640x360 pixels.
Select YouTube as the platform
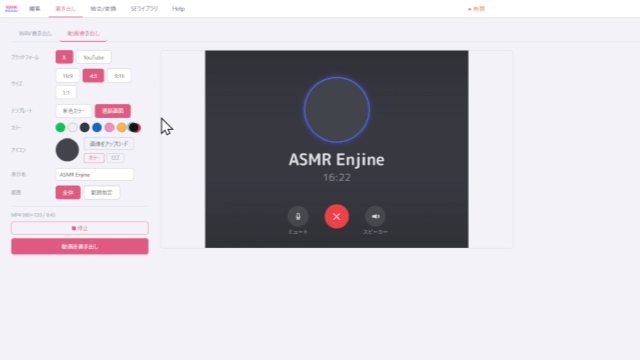93,57
